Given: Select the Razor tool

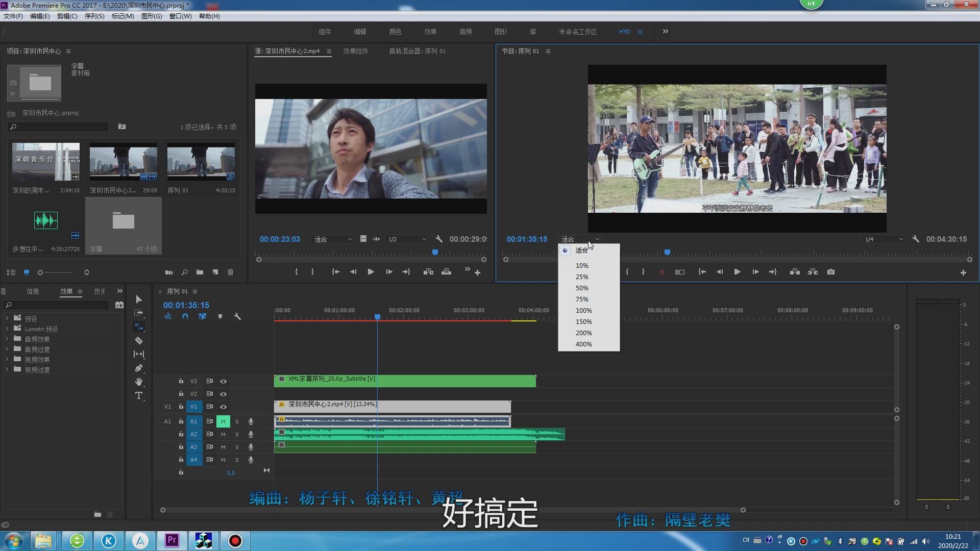Looking at the screenshot, I should tap(138, 340).
